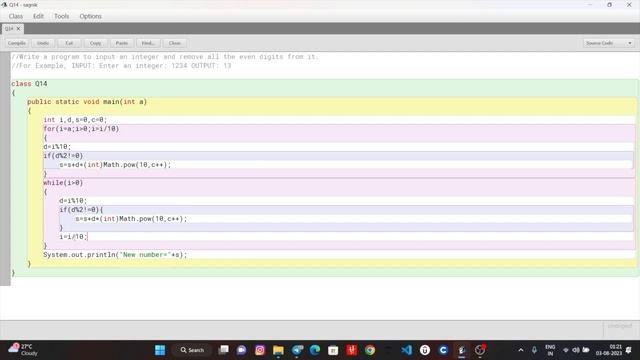
Task: Click the 'i=i/10;' line
Action: pyautogui.click(x=73, y=236)
